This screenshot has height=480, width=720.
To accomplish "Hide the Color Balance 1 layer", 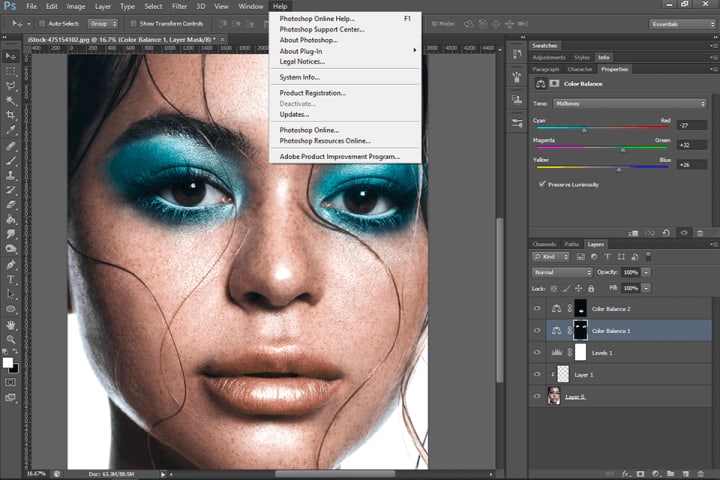I will click(537, 331).
